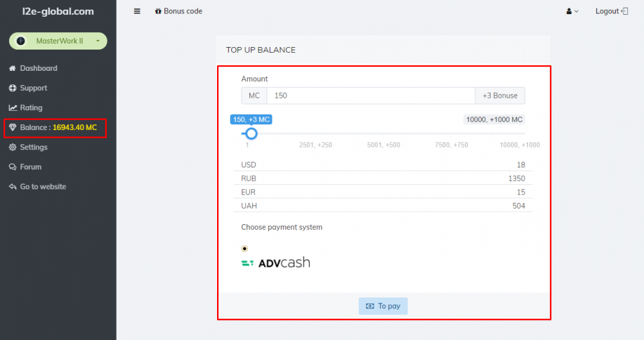Screen dimensions: 644x340
Task: Click the l2e-global.com site title
Action: pyautogui.click(x=58, y=12)
